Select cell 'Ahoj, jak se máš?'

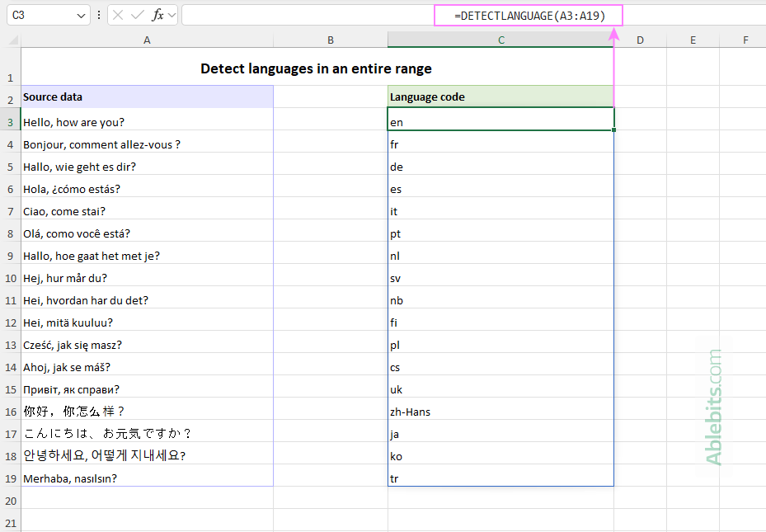coord(147,364)
